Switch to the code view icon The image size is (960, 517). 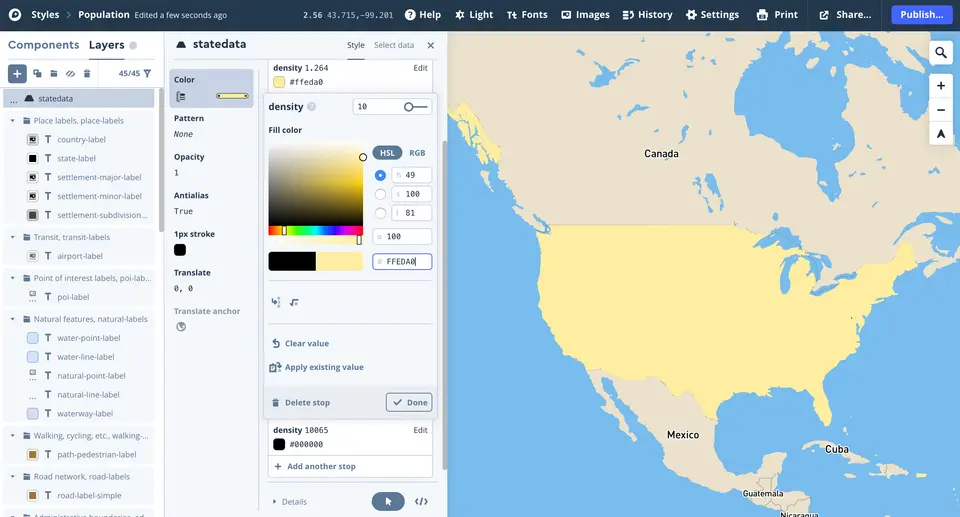[421, 502]
